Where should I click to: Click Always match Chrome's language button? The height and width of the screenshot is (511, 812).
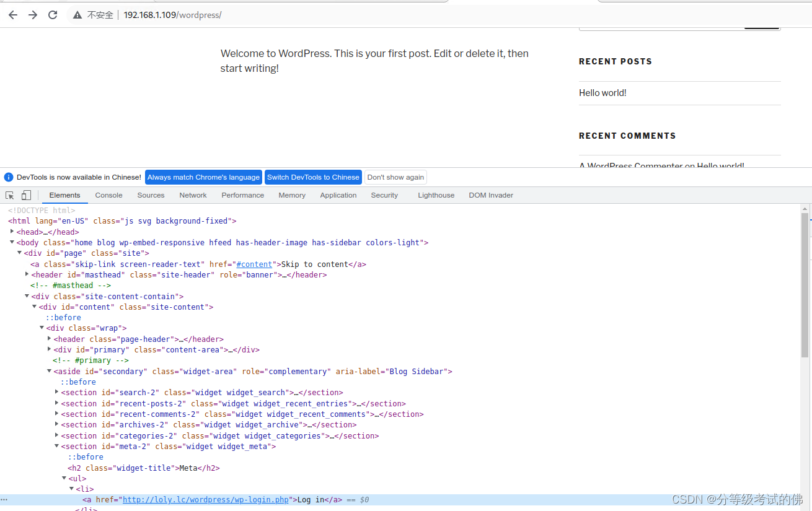[203, 177]
